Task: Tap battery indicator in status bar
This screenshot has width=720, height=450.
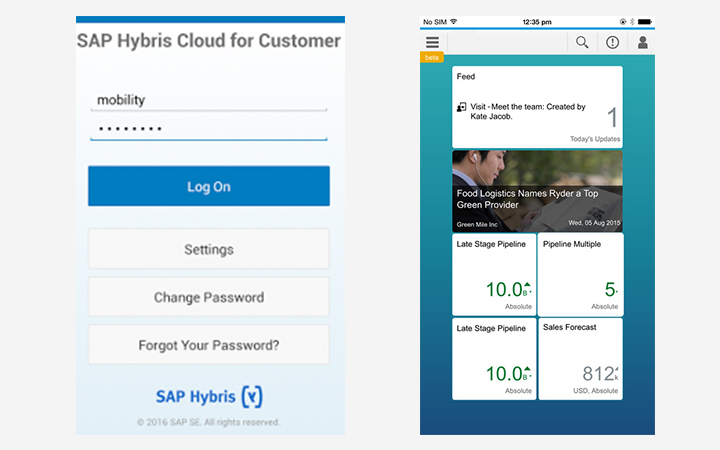Action: click(645, 22)
